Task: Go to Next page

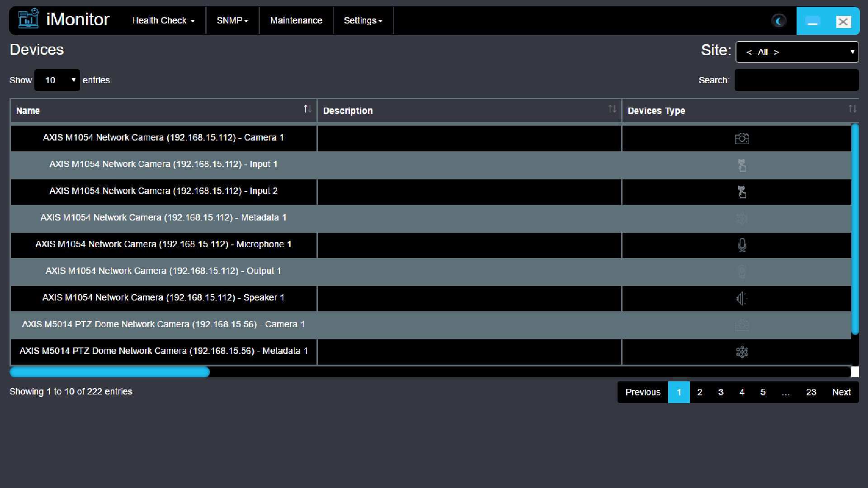Action: [x=841, y=392]
